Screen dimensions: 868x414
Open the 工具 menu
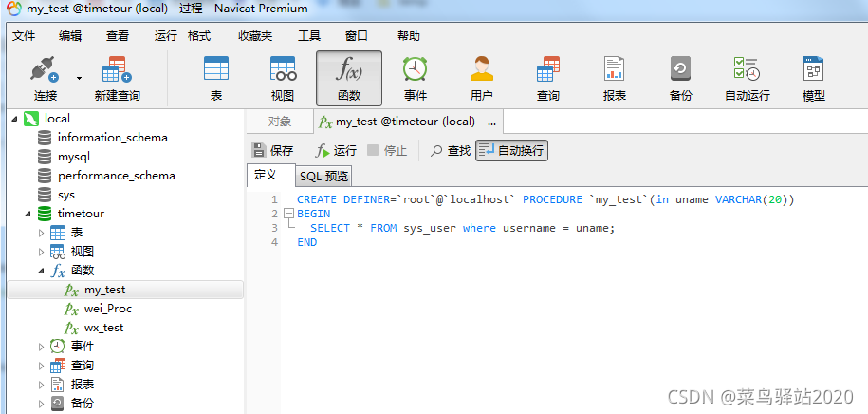[x=309, y=36]
